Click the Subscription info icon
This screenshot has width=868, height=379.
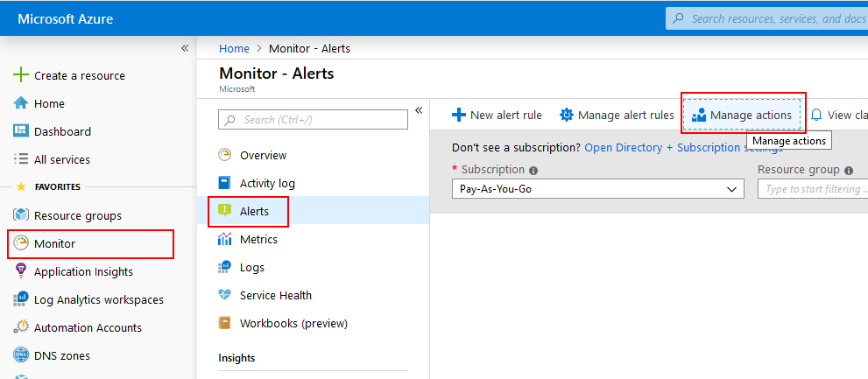[533, 171]
